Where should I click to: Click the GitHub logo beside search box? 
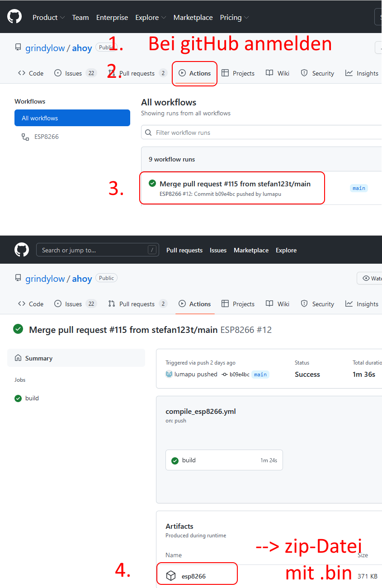click(22, 250)
